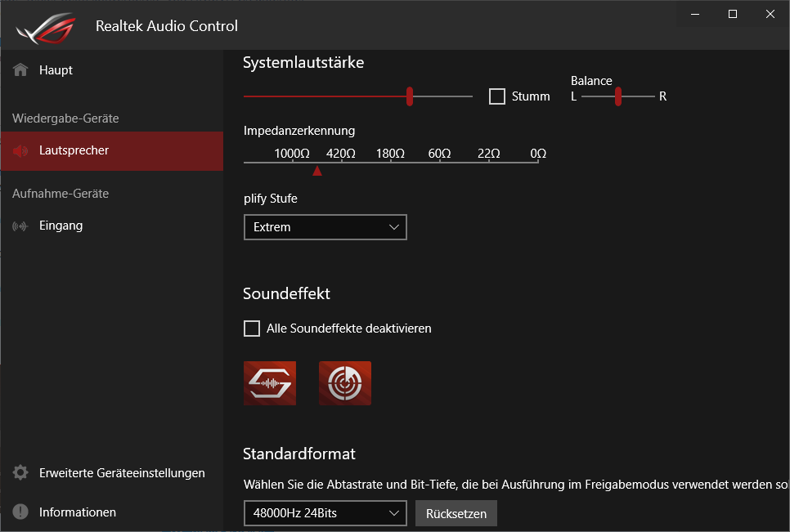This screenshot has width=790, height=532.
Task: Click the Balance slider handle
Action: click(618, 96)
